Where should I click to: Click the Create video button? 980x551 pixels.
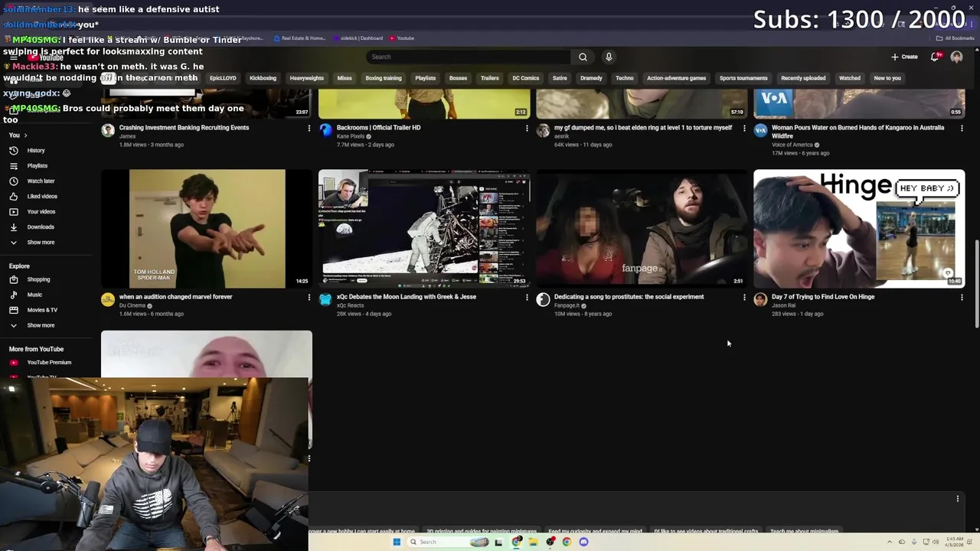(904, 57)
